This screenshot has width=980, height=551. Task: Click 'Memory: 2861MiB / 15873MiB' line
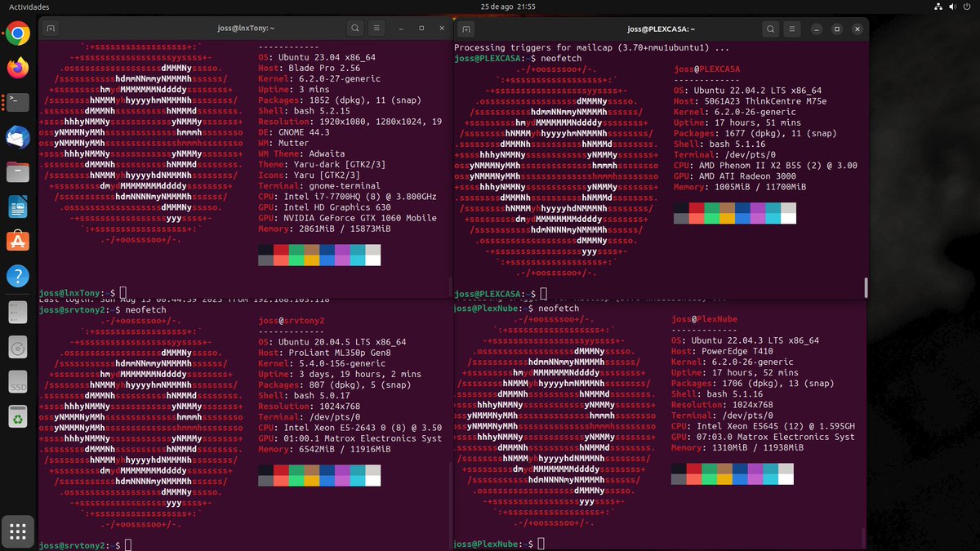pyautogui.click(x=324, y=229)
